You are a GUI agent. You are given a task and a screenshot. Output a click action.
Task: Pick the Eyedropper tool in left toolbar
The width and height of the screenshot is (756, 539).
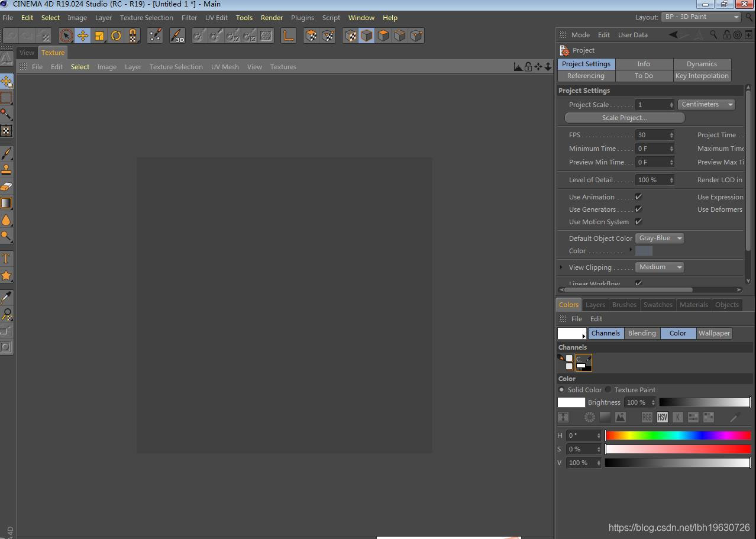[x=7, y=297]
